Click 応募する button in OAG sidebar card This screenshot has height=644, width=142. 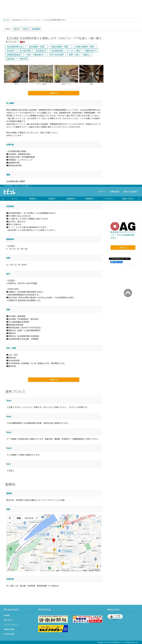point(123,248)
